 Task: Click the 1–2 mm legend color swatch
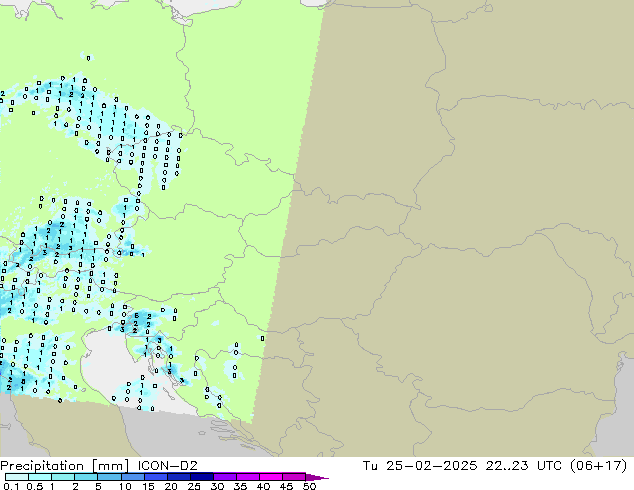(x=63, y=477)
